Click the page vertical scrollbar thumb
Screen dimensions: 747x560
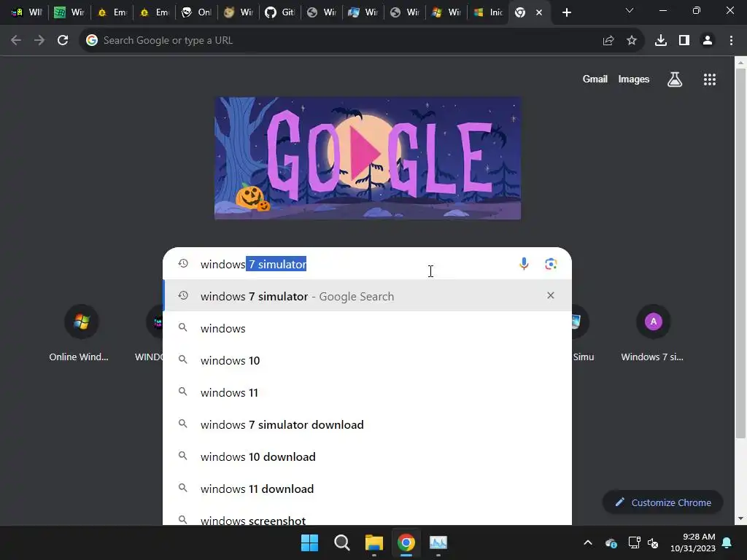click(740, 253)
